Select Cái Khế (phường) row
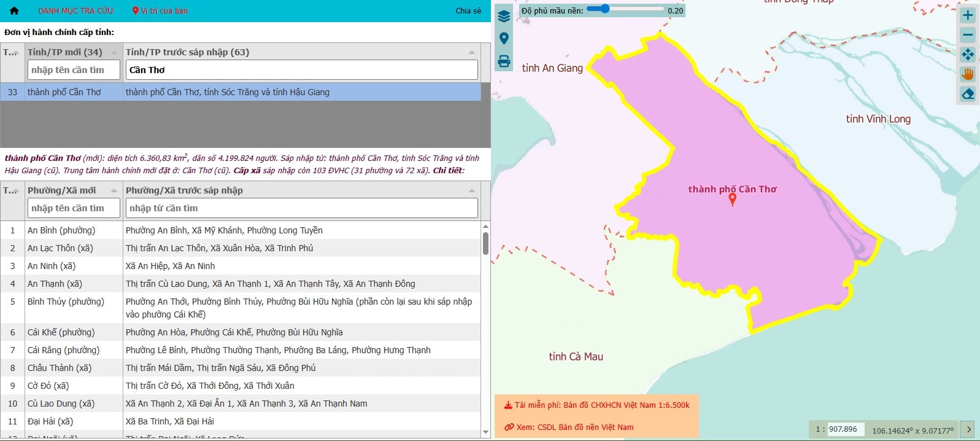 coord(241,332)
